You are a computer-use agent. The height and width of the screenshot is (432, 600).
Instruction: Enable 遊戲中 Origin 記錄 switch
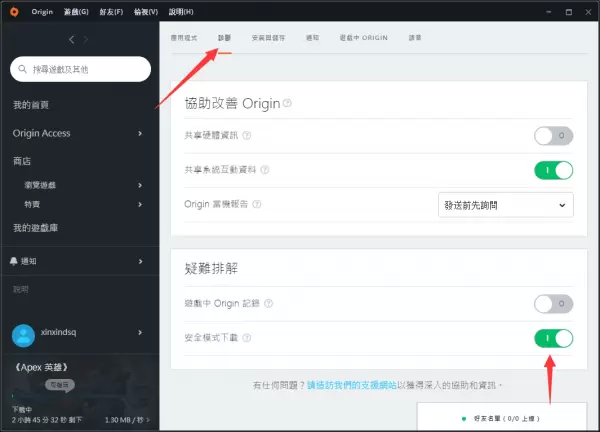pos(553,304)
